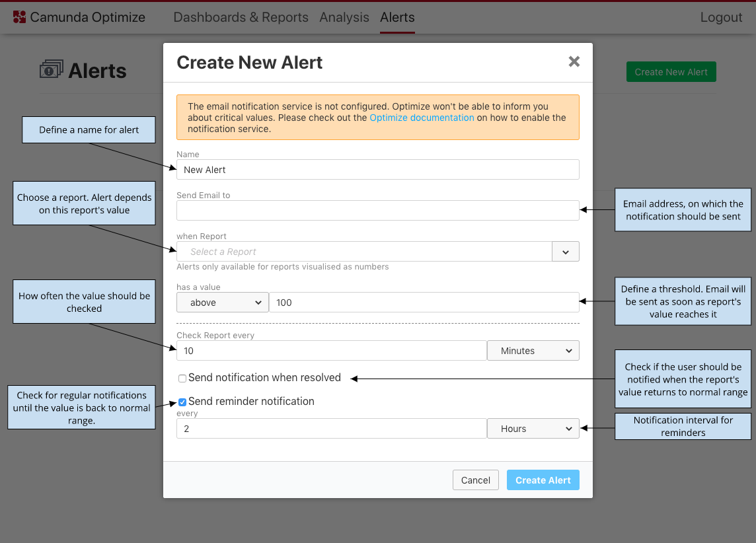Click the threshold value field showing 100
Viewport: 756px width, 543px height.
pos(424,303)
